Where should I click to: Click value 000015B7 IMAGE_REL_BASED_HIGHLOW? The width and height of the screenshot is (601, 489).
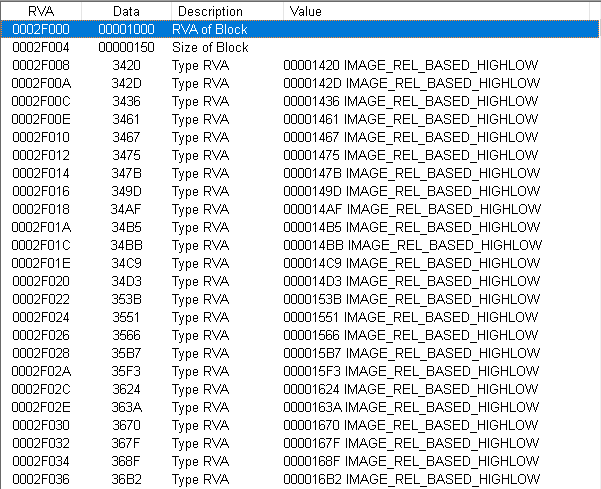[412, 354]
